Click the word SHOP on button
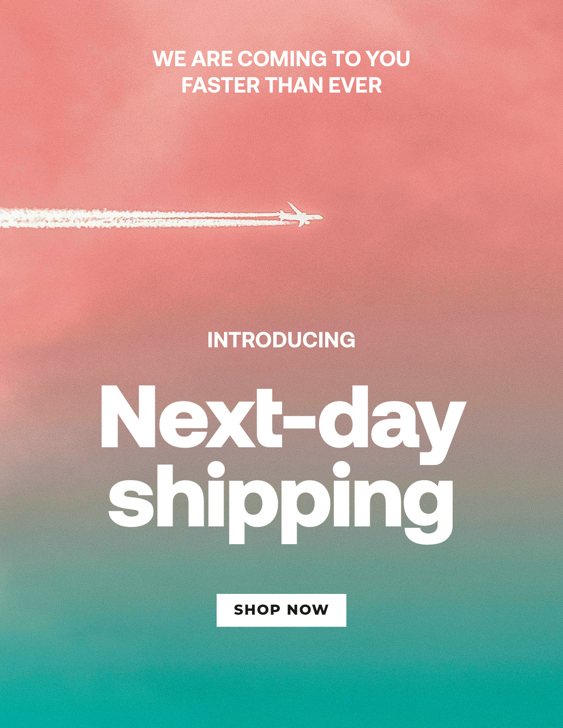The width and height of the screenshot is (563, 728). (x=257, y=610)
